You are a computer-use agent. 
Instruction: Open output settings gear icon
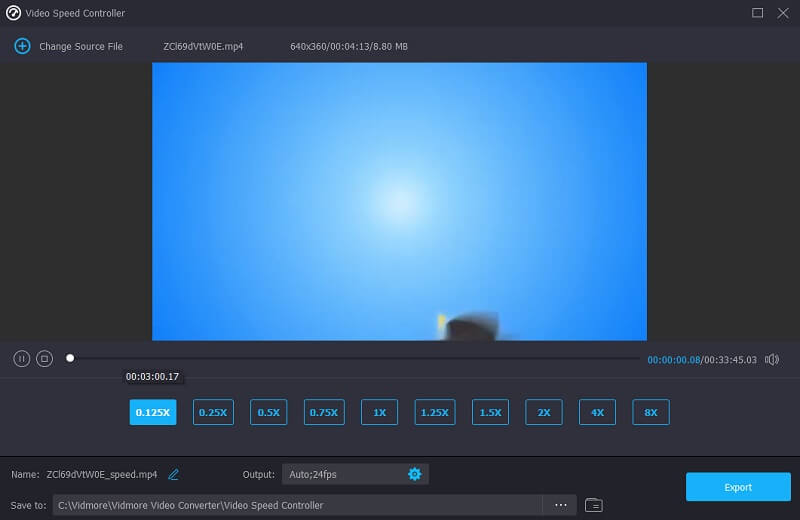[414, 474]
